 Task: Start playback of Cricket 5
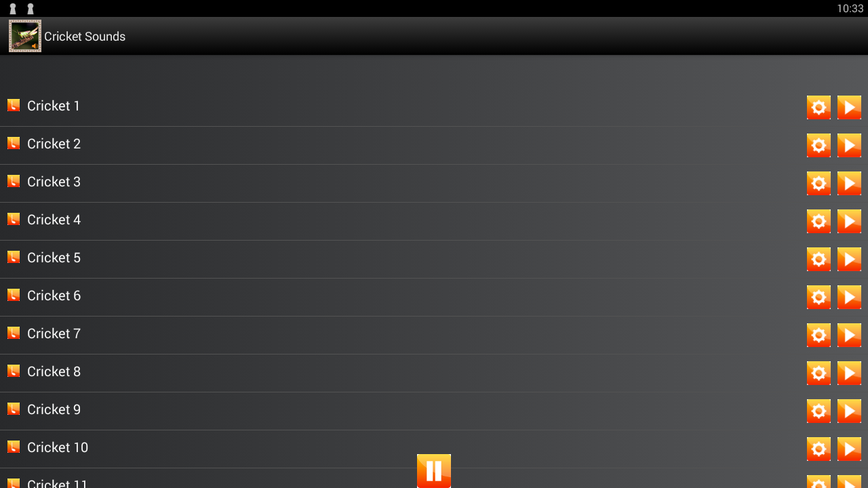pos(849,259)
